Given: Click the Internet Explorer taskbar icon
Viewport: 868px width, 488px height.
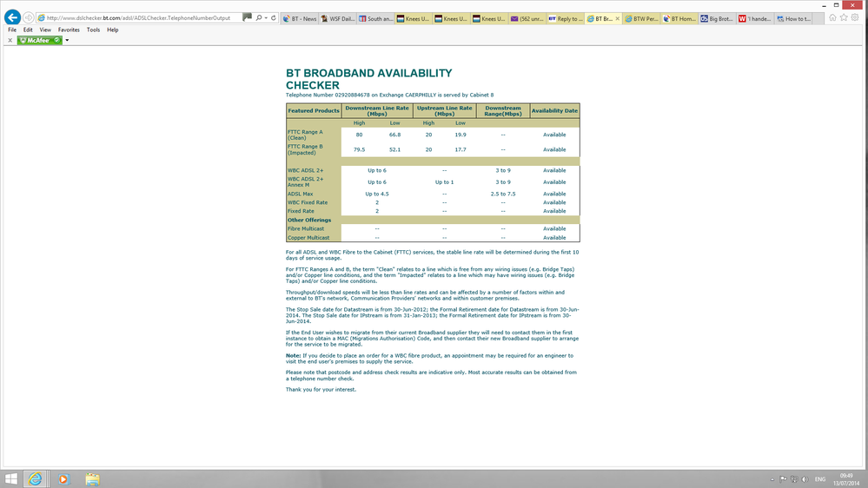Looking at the screenshot, I should [x=35, y=479].
